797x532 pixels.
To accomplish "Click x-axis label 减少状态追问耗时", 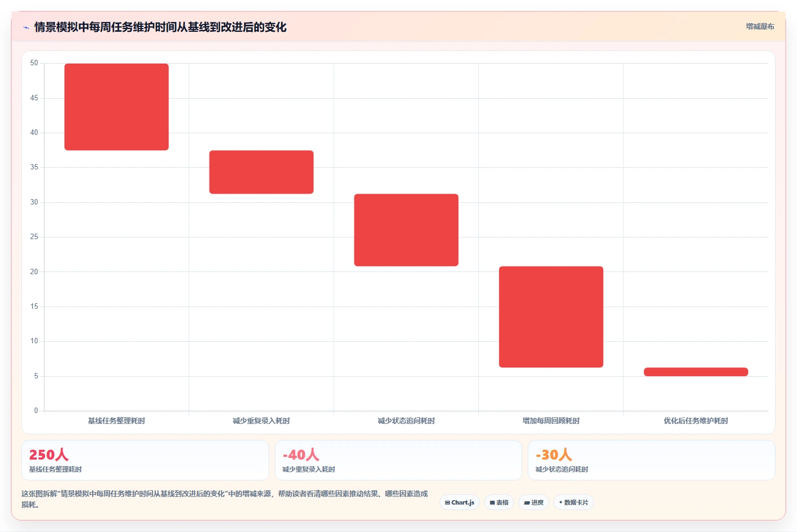I will tap(406, 421).
